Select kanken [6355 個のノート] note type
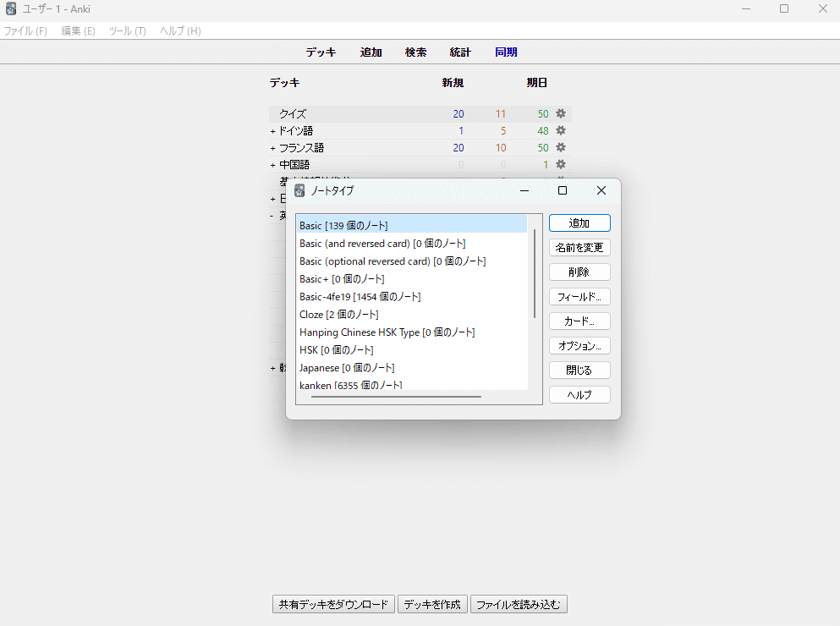Viewport: 840px width, 626px height. tap(411, 385)
